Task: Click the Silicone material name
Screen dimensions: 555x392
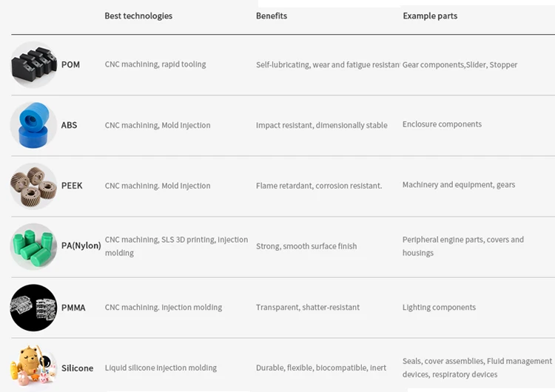Action: (x=77, y=368)
